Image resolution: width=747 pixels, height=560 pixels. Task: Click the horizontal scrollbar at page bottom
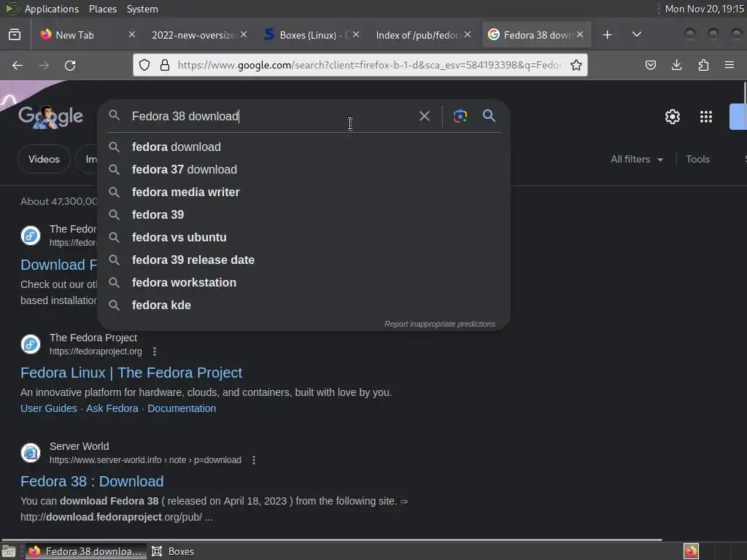tap(332, 540)
